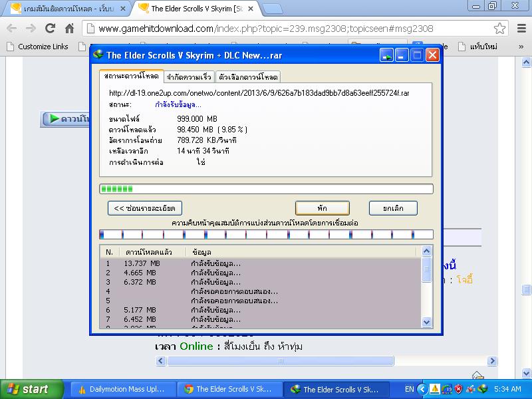Click the connection list scroll-up arrow
The width and height of the screenshot is (532, 399).
pyautogui.click(x=426, y=251)
